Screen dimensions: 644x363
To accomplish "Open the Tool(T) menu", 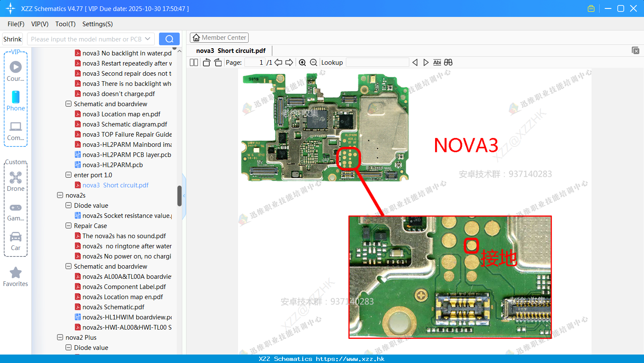I will pyautogui.click(x=66, y=24).
